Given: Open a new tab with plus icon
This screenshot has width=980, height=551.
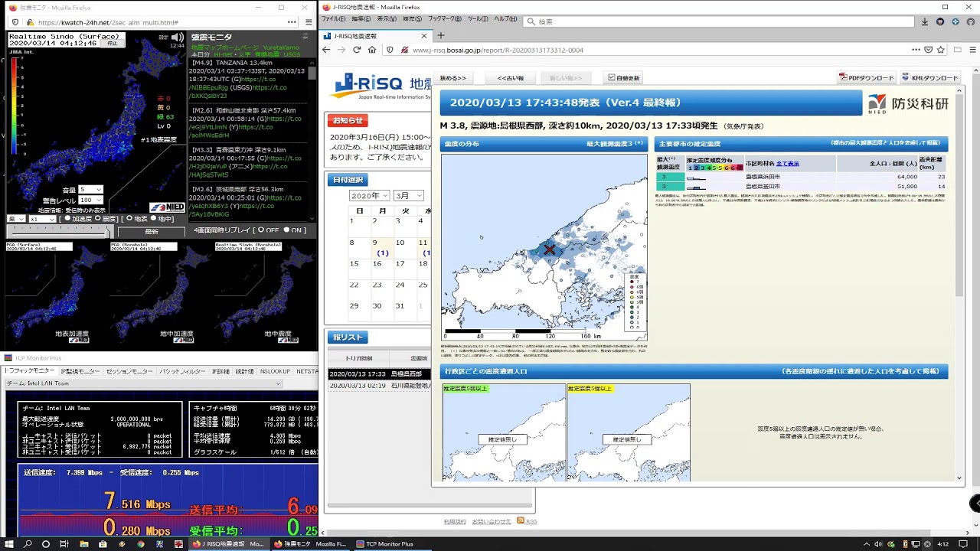Looking at the screenshot, I should click(440, 35).
